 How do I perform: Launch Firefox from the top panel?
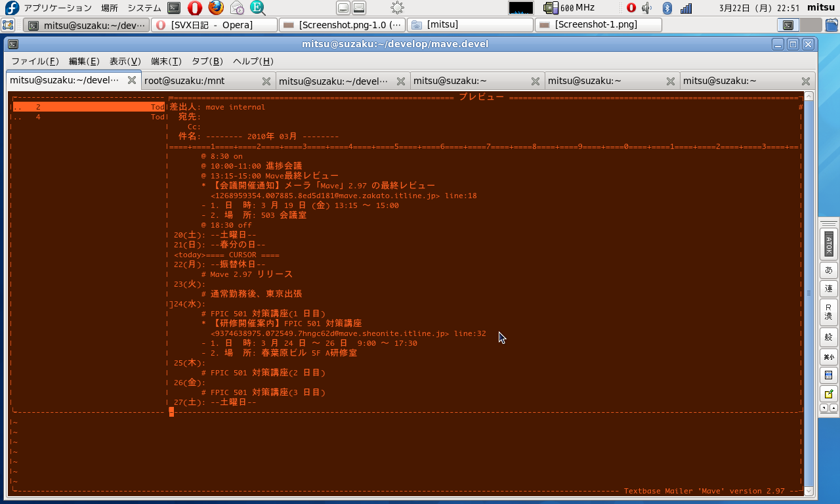pos(216,8)
